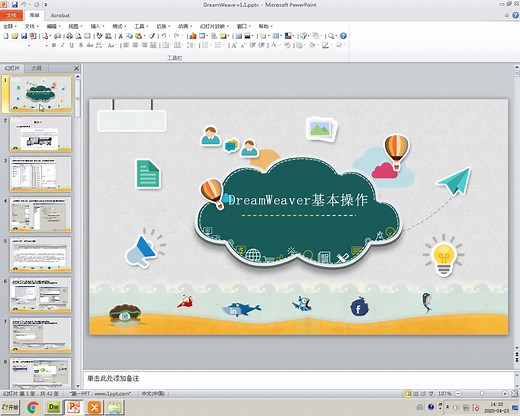The height and width of the screenshot is (416, 520).
Task: Click the notes area 单击此处添加备注
Action: [113, 378]
